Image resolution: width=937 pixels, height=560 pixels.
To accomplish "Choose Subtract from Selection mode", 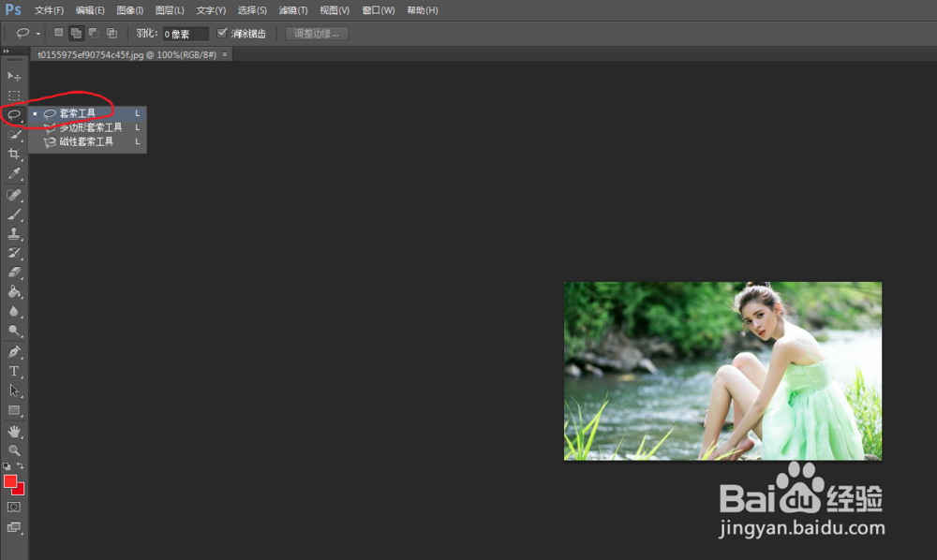I will tap(94, 33).
